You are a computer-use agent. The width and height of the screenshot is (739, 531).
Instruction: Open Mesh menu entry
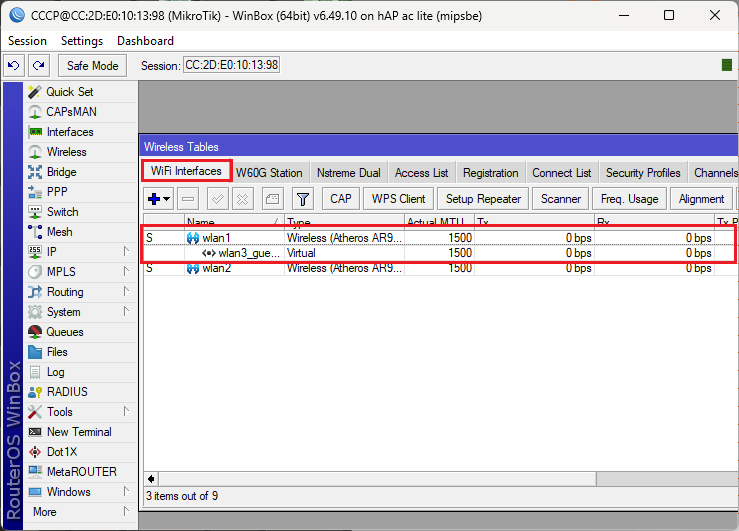click(80, 232)
